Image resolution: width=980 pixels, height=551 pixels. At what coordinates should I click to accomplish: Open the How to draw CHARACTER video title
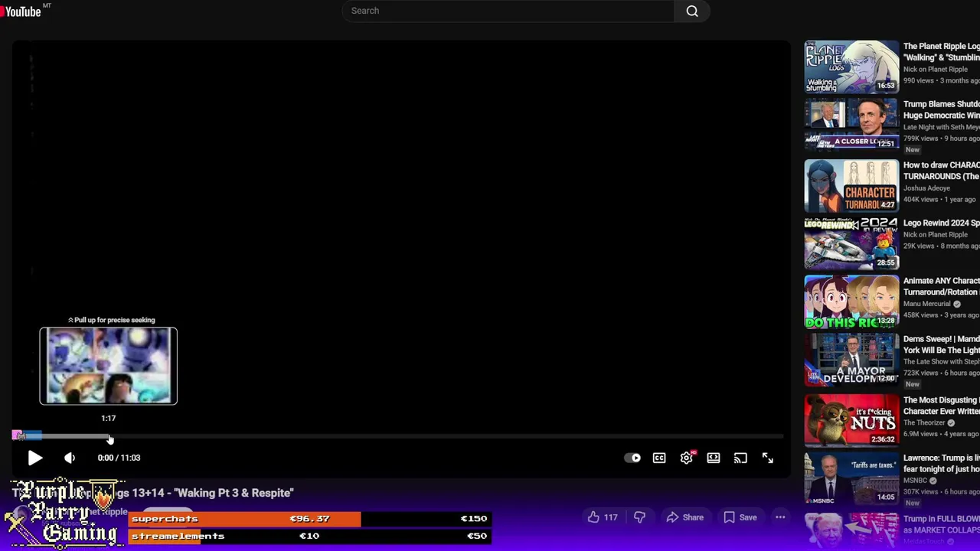(942, 171)
